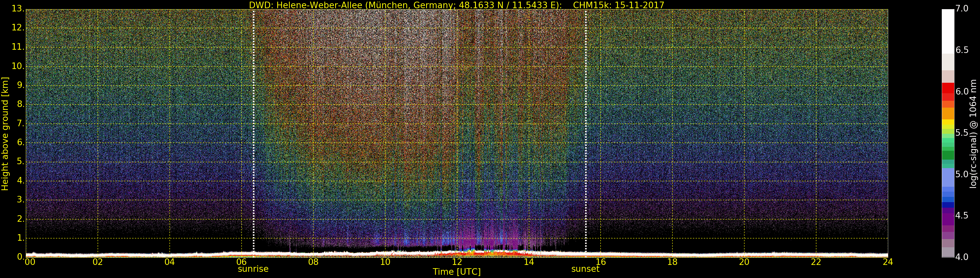
Task: Click time axis tick label 18
Action: pos(673,262)
